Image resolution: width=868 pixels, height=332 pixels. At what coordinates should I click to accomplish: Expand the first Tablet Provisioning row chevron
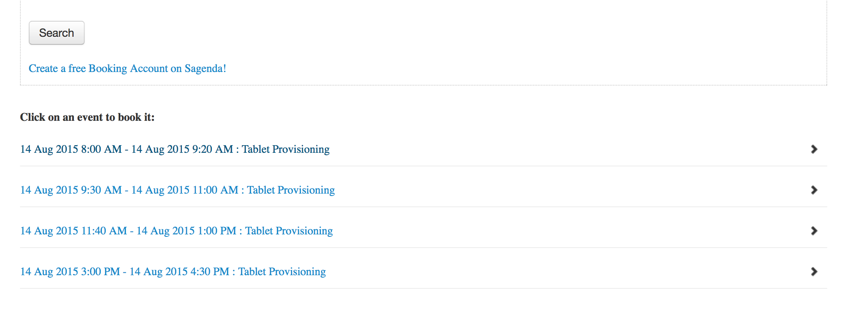tap(814, 149)
